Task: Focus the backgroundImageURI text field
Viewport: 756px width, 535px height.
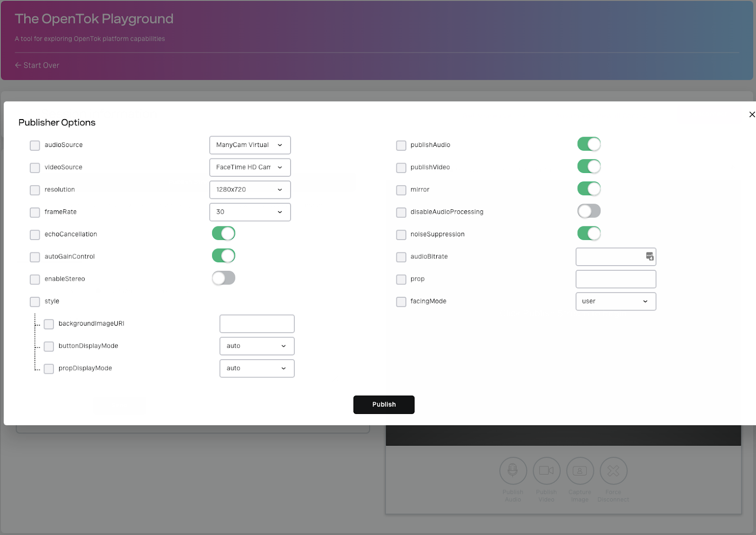Action: (x=257, y=324)
